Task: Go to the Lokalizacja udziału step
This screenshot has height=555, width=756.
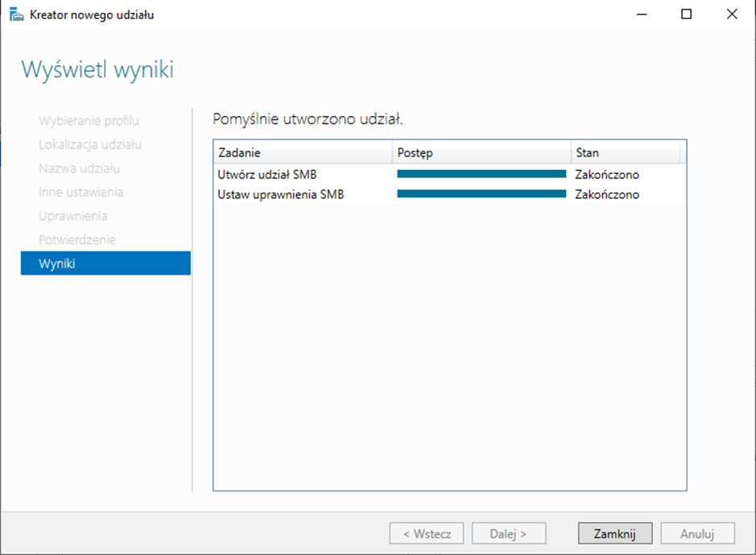Action: click(x=90, y=145)
